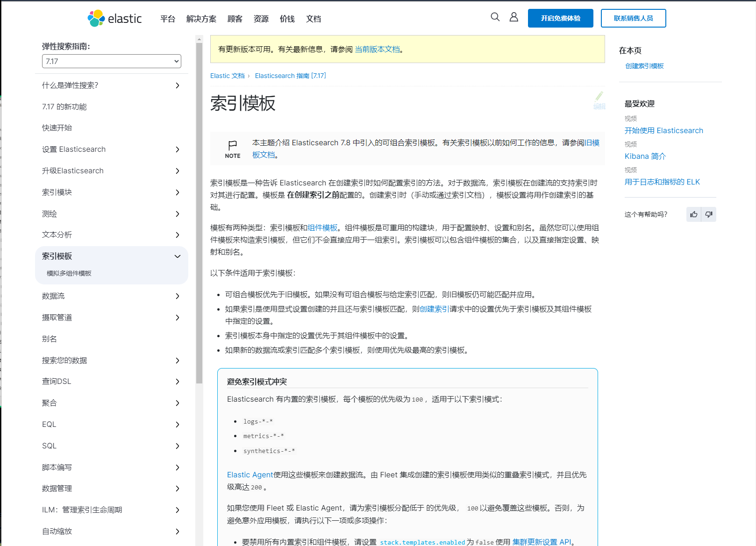Image resolution: width=756 pixels, height=546 pixels.
Task: Select 模拟多组件模板 in sidebar
Action: pos(69,274)
